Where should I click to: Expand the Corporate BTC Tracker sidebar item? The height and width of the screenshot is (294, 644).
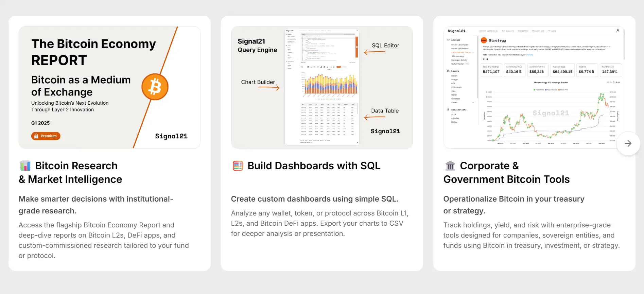pyautogui.click(x=473, y=52)
